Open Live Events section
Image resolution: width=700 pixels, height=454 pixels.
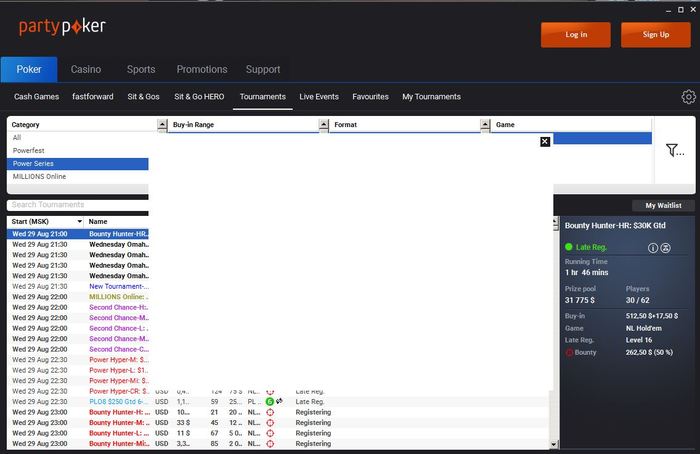(319, 96)
